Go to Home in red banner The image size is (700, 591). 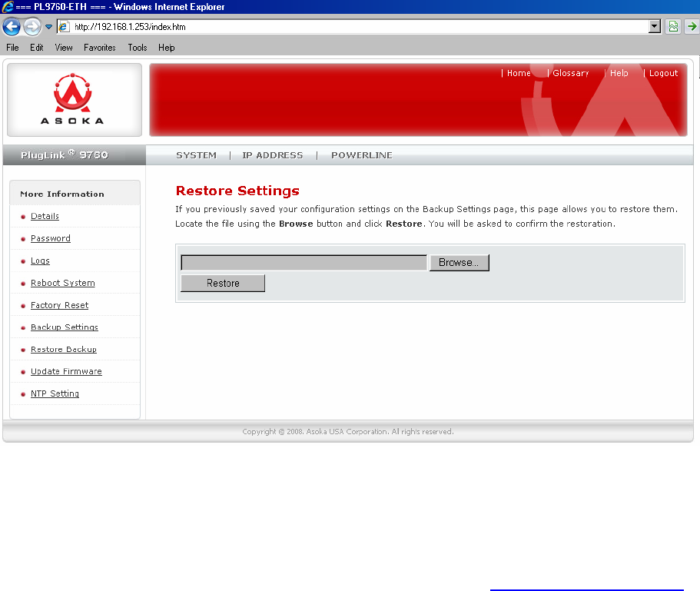click(x=519, y=73)
